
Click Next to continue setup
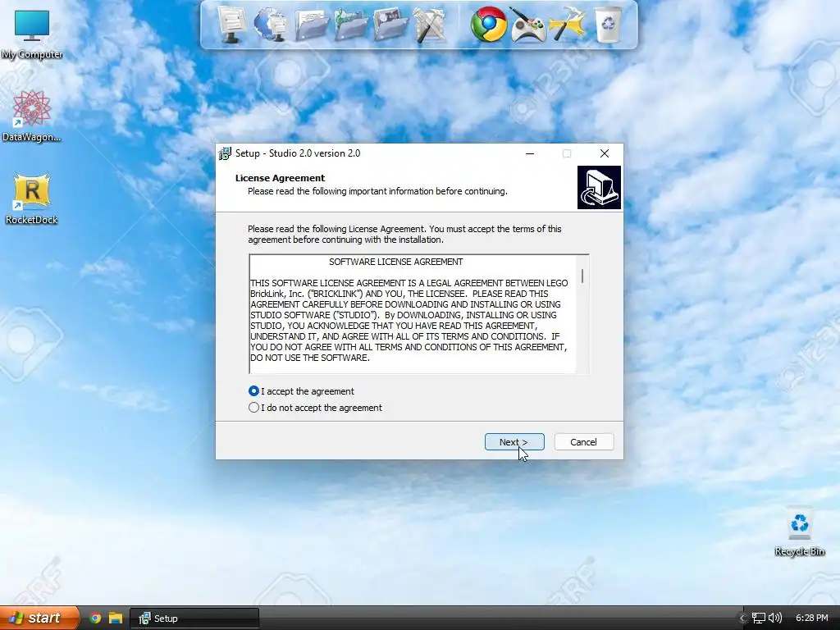pos(514,442)
